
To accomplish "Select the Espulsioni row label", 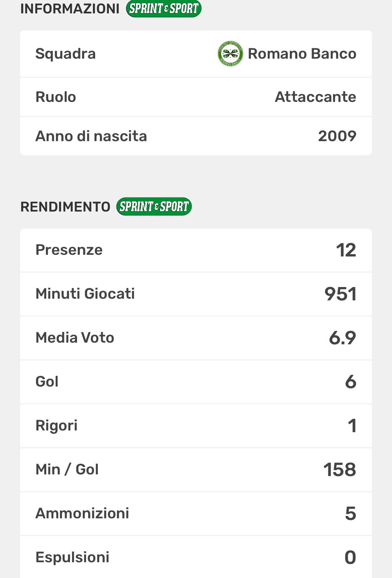I will pyautogui.click(x=72, y=557).
